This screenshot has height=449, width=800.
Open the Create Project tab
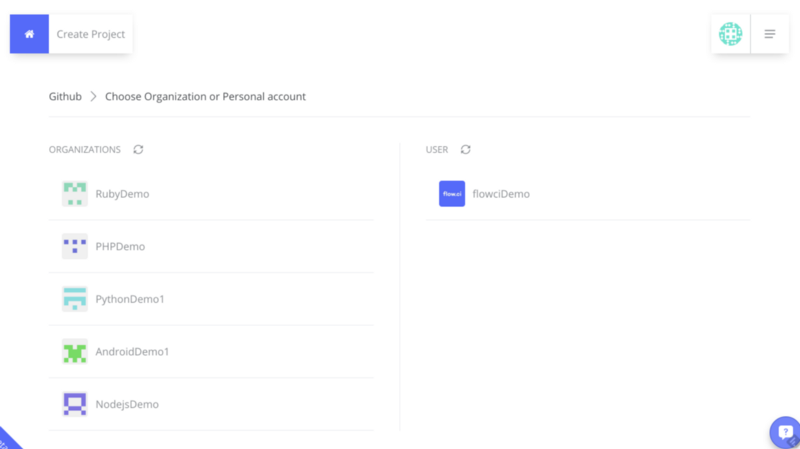pos(90,34)
